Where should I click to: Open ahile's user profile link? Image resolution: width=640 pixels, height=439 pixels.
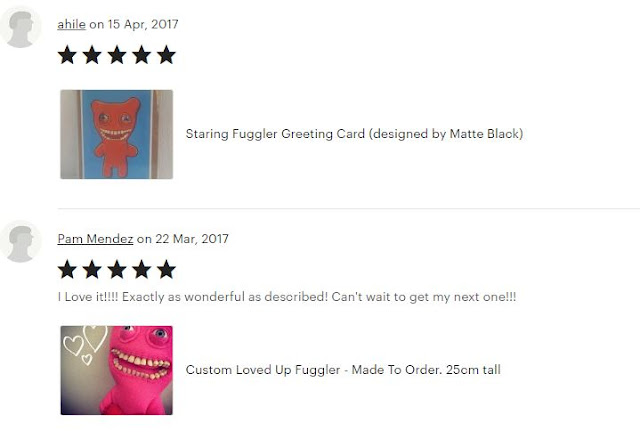click(71, 24)
